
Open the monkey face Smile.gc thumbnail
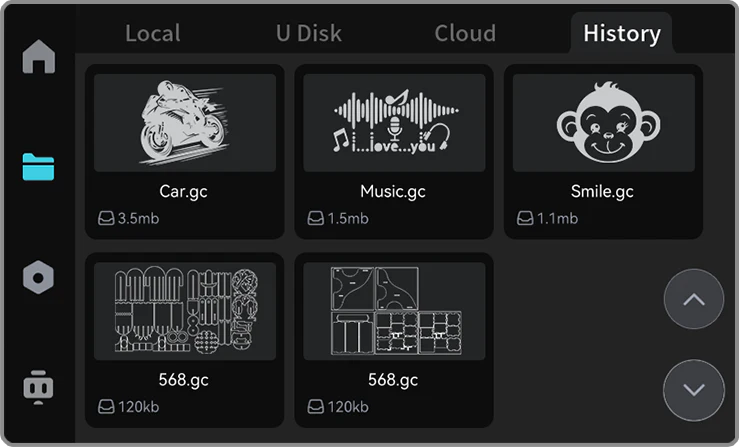point(603,122)
